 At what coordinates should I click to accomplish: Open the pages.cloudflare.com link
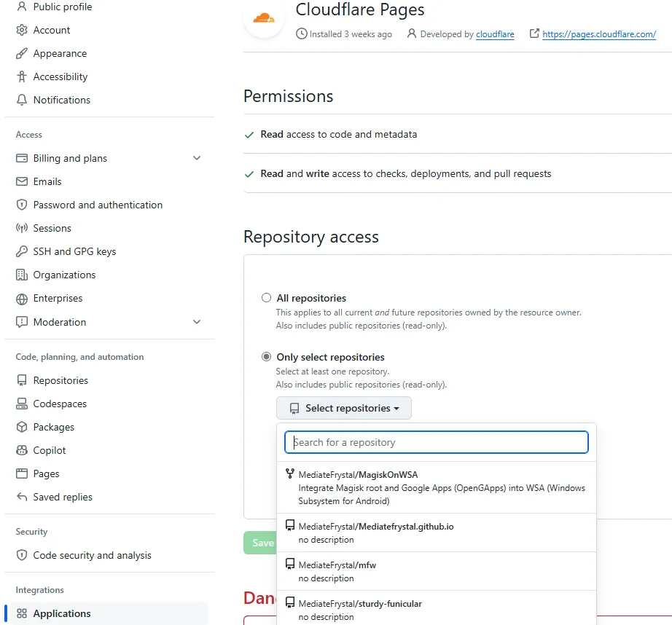(599, 34)
